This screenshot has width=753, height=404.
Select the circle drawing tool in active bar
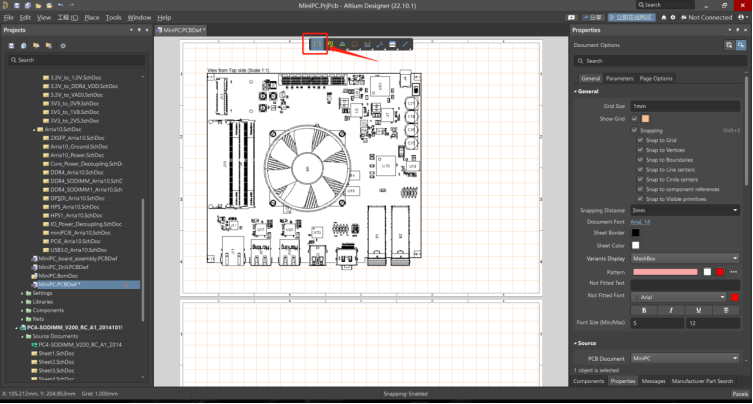coord(354,44)
